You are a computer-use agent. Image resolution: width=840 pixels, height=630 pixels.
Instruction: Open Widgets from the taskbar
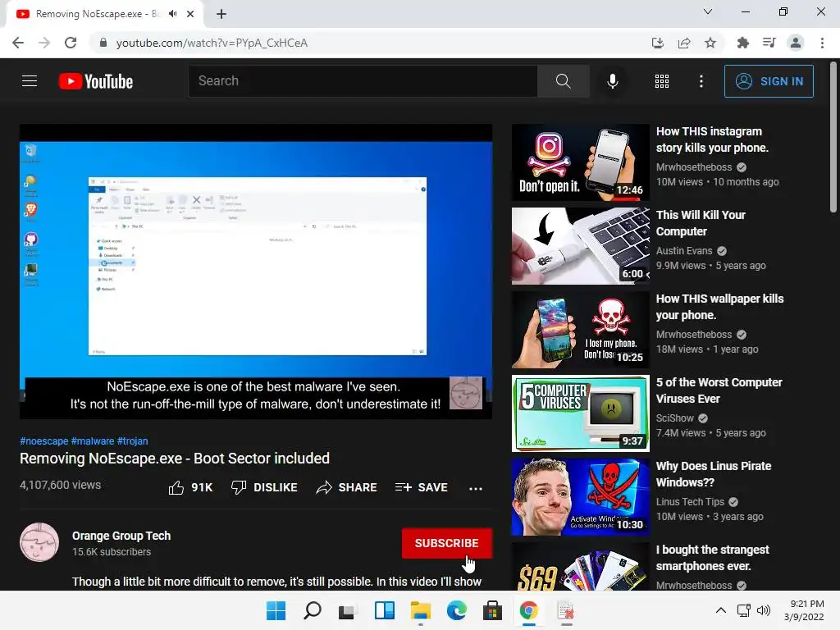click(384, 610)
